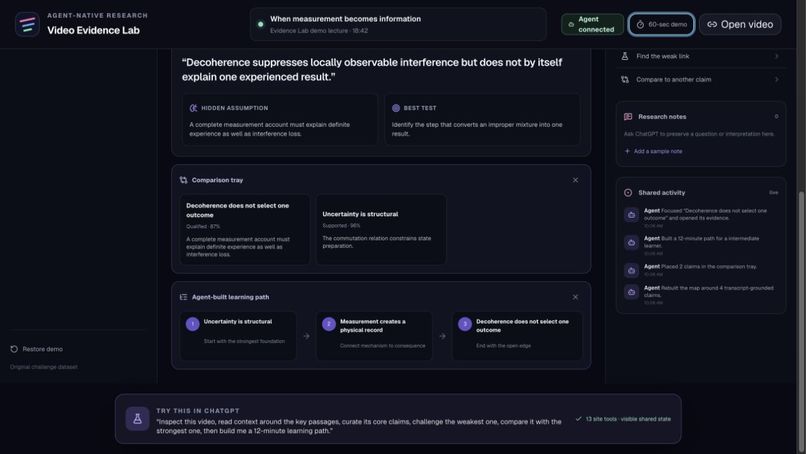806x454 pixels.
Task: Click the Hidden Assumption icon
Action: (193, 108)
